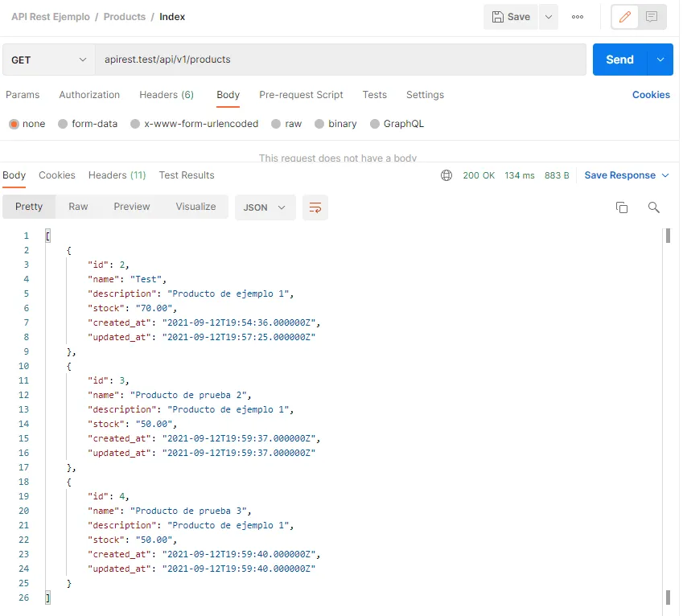The image size is (683, 616).
Task: Copy the response with copy icon
Action: (622, 207)
